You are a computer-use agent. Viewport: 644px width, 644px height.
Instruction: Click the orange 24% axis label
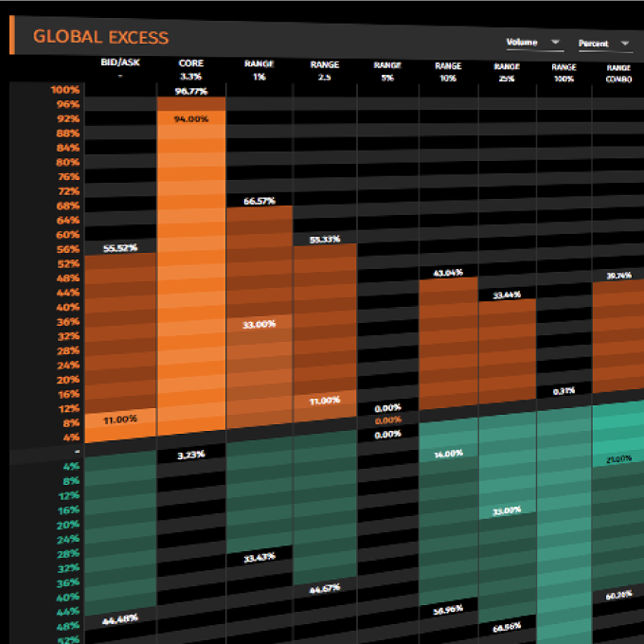pos(68,366)
